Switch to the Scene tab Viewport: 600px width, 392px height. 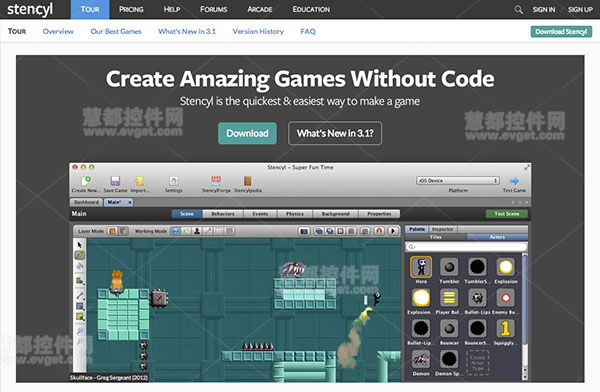coord(187,214)
